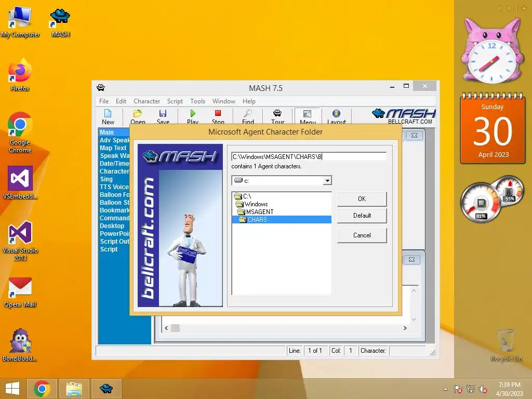Open the c: drive dropdown
532x399 pixels.
point(327,180)
